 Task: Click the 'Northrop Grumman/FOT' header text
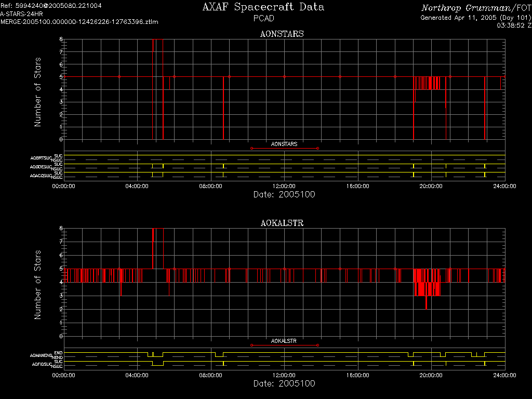[476, 8]
